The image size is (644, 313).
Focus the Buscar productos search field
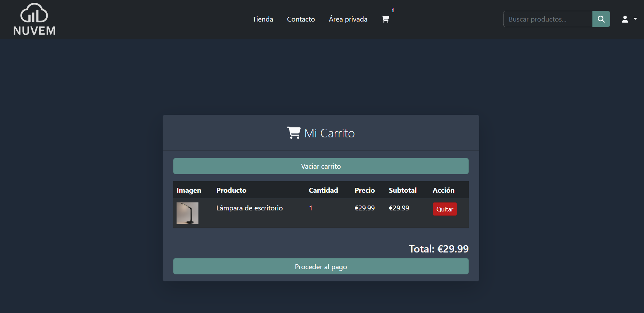coord(547,19)
